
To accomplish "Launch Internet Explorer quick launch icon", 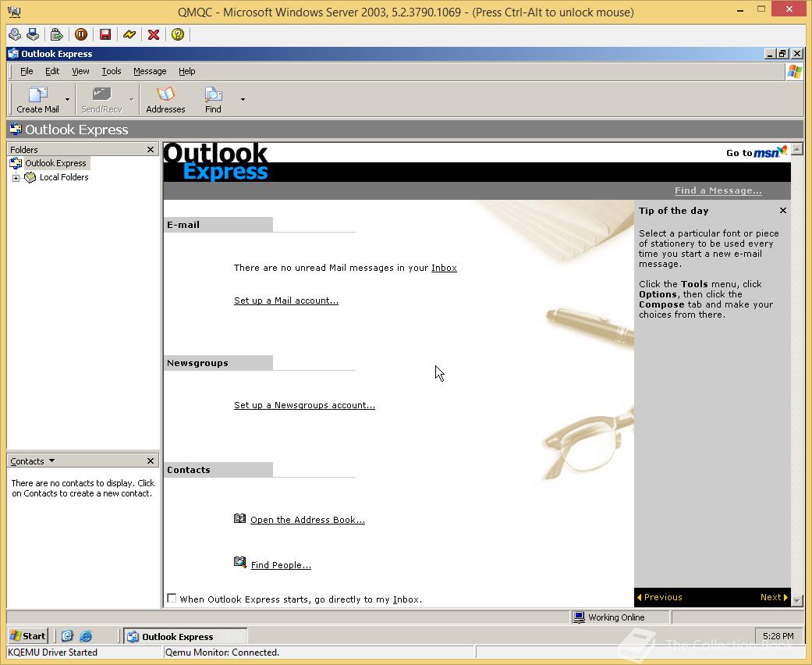I will (86, 636).
